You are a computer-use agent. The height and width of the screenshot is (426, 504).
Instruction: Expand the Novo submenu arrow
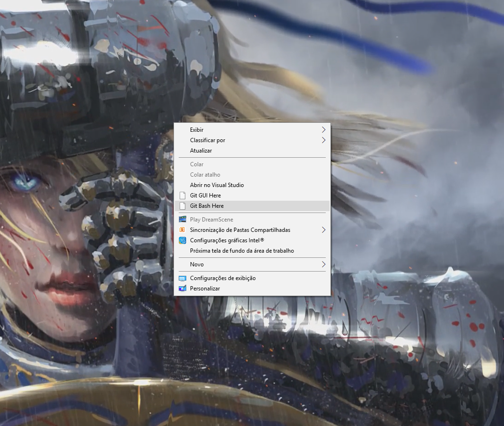324,264
